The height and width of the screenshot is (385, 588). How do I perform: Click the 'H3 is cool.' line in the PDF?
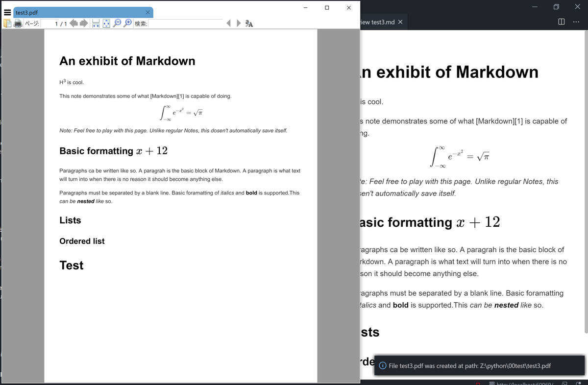click(72, 82)
